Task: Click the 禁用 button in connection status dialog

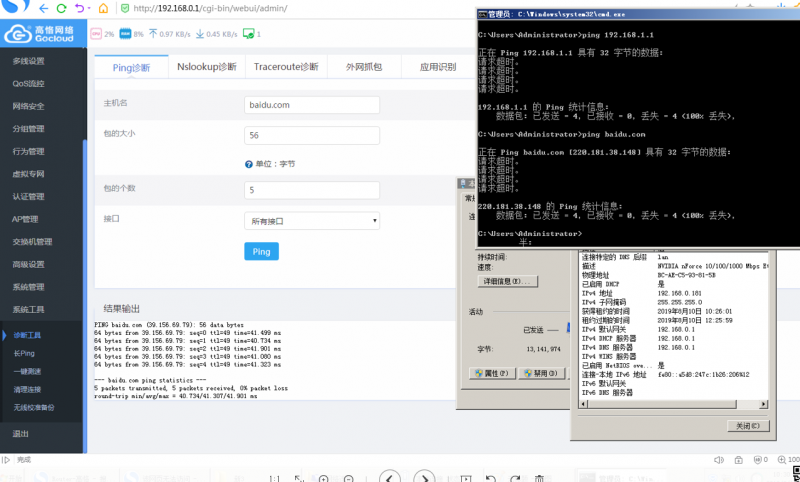Action: 544,373
